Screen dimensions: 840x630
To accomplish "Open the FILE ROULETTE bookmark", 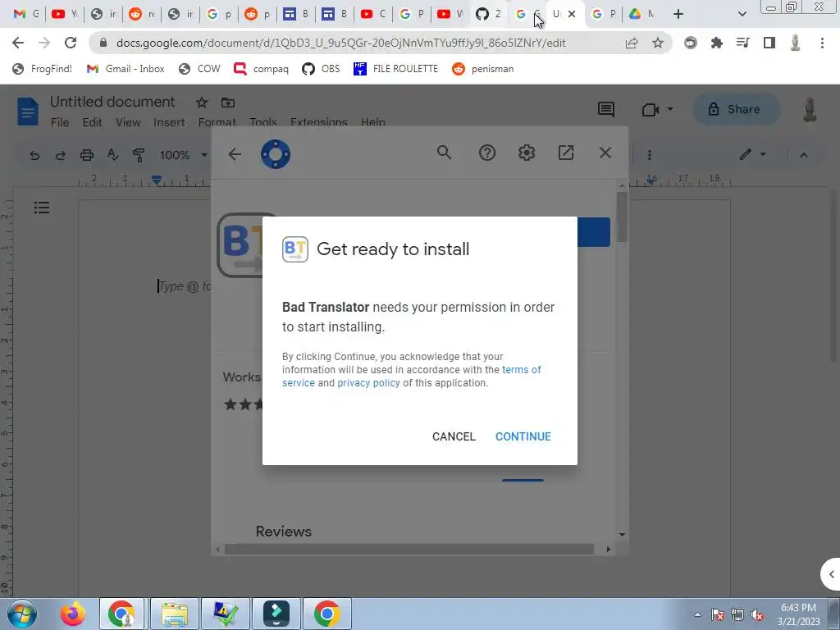I will (x=396, y=69).
